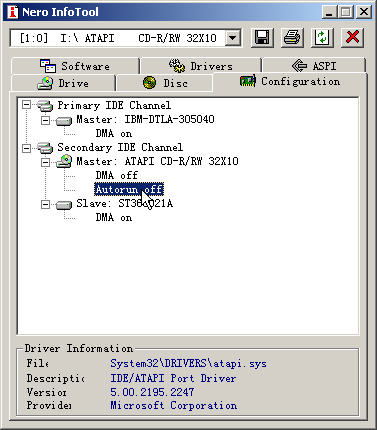
Task: Click the hard disk icon beside Slave ST3
Action: point(64,204)
